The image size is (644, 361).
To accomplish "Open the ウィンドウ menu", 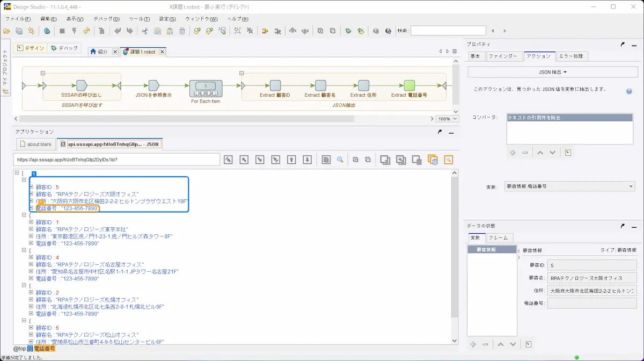I will pyautogui.click(x=201, y=19).
